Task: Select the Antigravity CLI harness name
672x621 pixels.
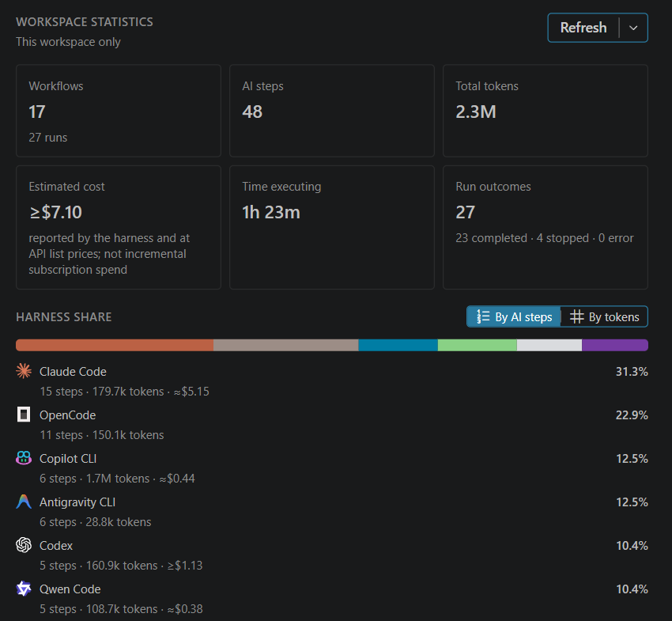Action: click(77, 502)
